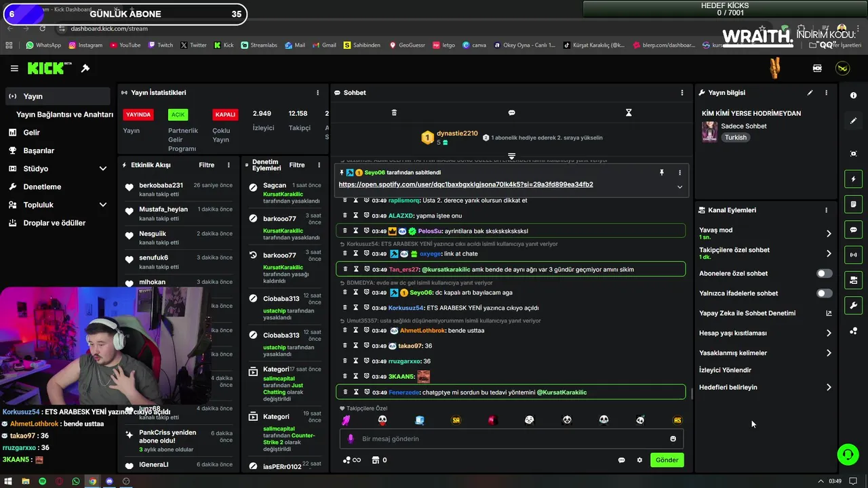Open Yayın İstatistikleri three-dot menu
The image size is (868, 488).
point(317,93)
